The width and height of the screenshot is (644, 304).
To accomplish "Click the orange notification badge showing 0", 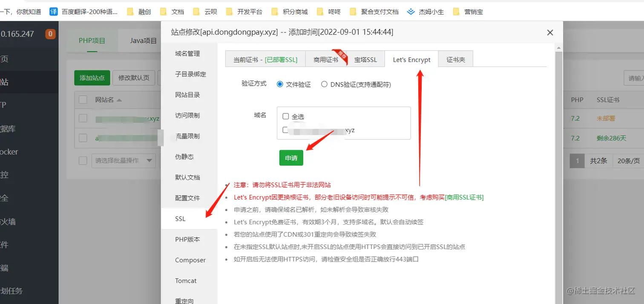I will (50, 34).
